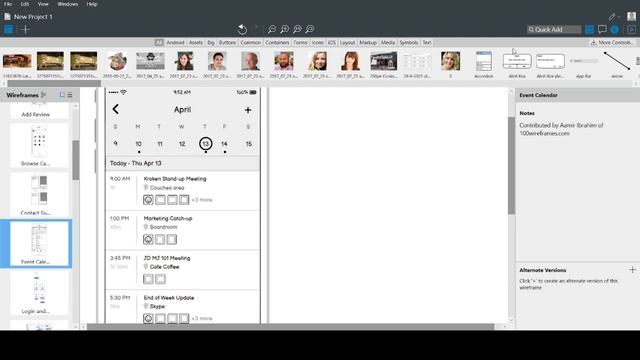Image resolution: width=640 pixels, height=360 pixels.
Task: Switch to the Buttons tab
Action: click(227, 42)
